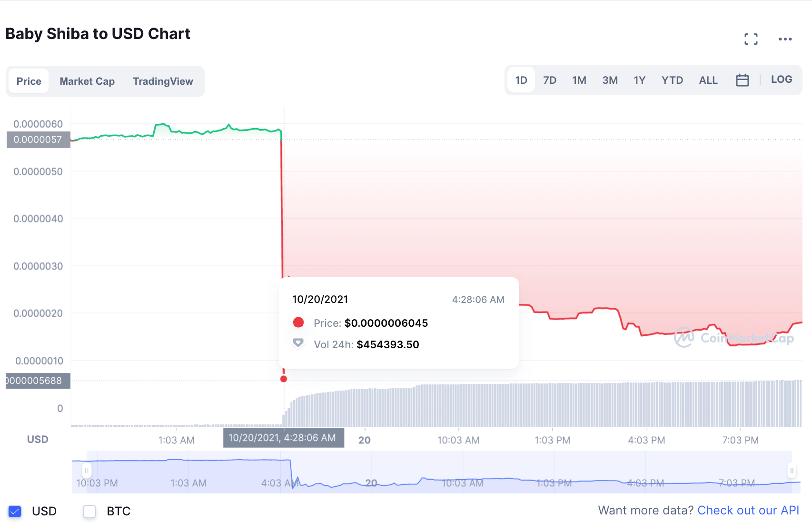
Task: Click the left pause handle on range selector
Action: click(87, 471)
